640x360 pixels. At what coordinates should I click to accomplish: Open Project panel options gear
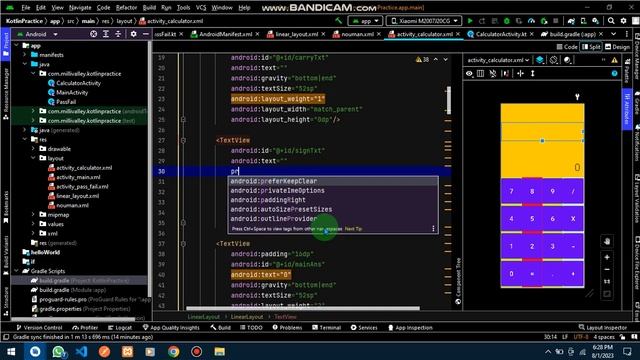133,34
